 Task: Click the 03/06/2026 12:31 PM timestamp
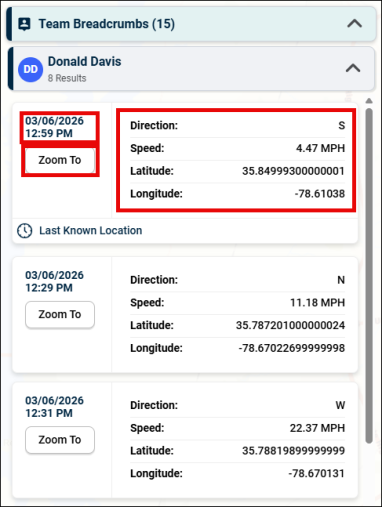coord(54,407)
